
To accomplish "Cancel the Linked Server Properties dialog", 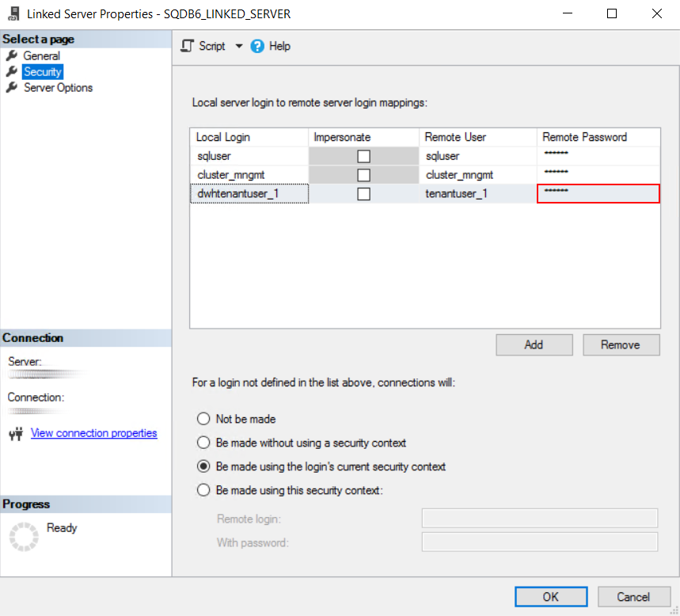I will pos(633,597).
